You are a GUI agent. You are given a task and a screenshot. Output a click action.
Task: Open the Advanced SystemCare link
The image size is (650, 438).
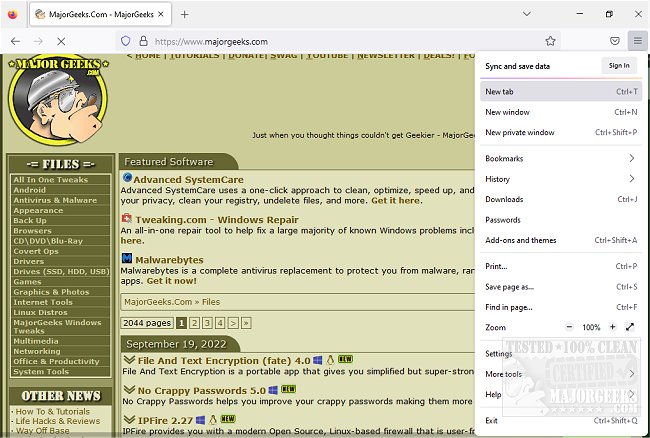186,179
